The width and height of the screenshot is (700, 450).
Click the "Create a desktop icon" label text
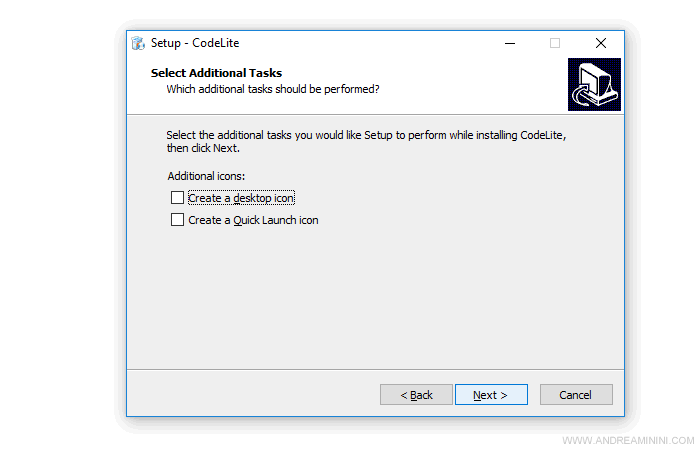tap(241, 198)
